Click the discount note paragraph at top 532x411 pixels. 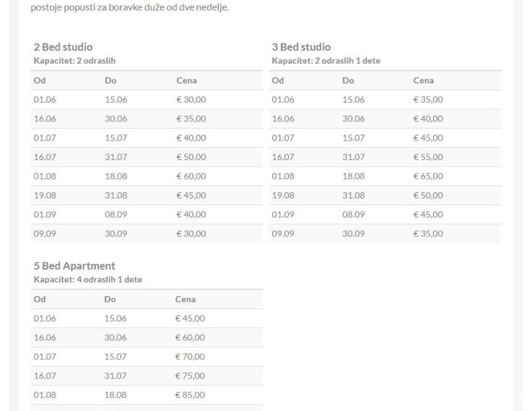[x=130, y=7]
